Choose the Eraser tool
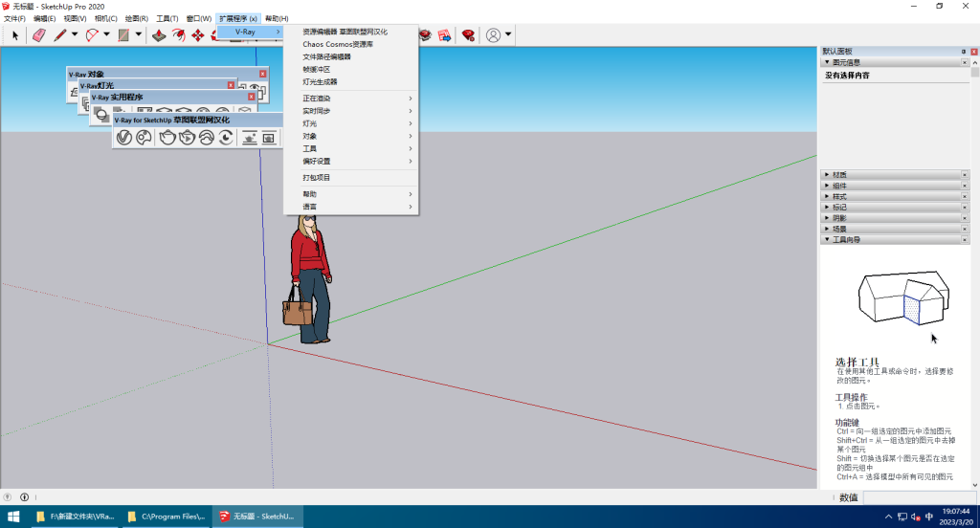Viewport: 980px width, 528px height. point(38,35)
